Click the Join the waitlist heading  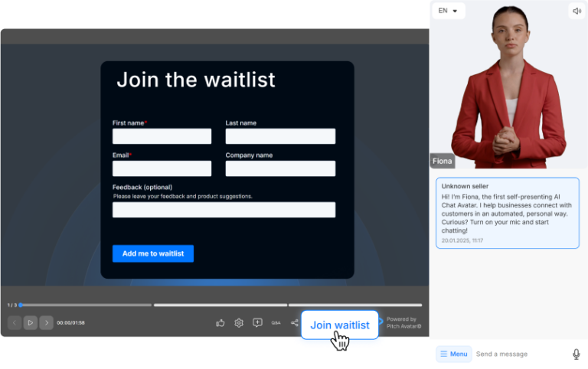point(196,80)
